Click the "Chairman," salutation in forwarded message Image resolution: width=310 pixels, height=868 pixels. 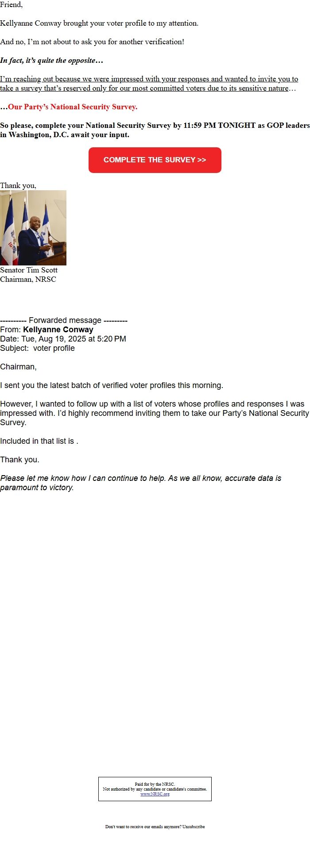(18, 367)
